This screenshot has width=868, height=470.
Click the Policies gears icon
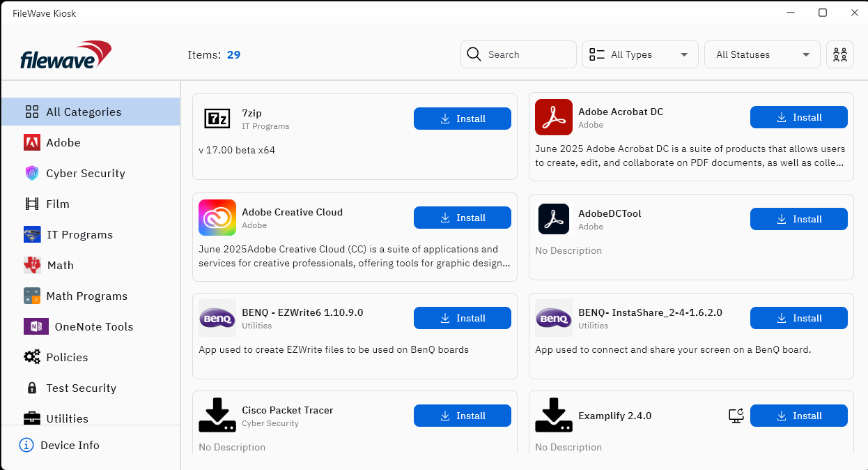pyautogui.click(x=32, y=357)
